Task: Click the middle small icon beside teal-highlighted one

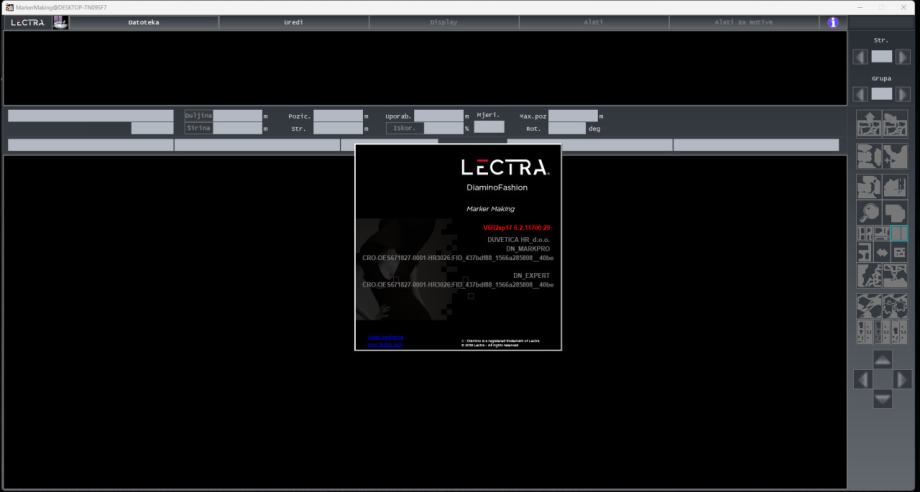Action: [882, 234]
